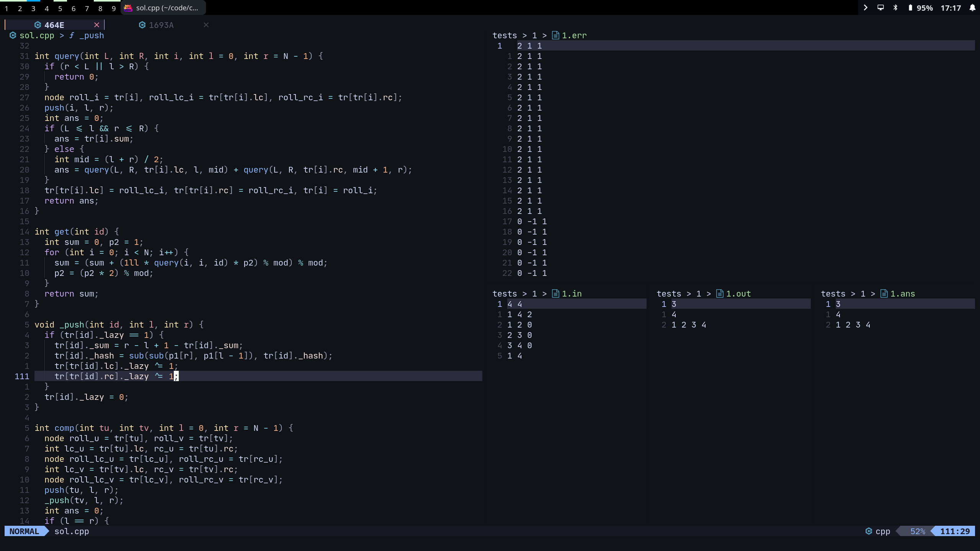This screenshot has width=980, height=551.
Task: Click the battery icon at 95%
Action: [910, 8]
